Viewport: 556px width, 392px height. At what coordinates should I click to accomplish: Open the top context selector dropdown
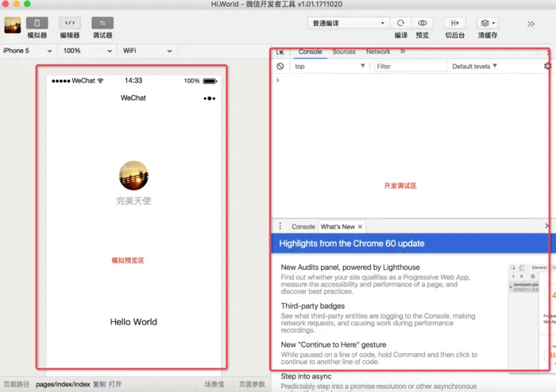tap(330, 66)
